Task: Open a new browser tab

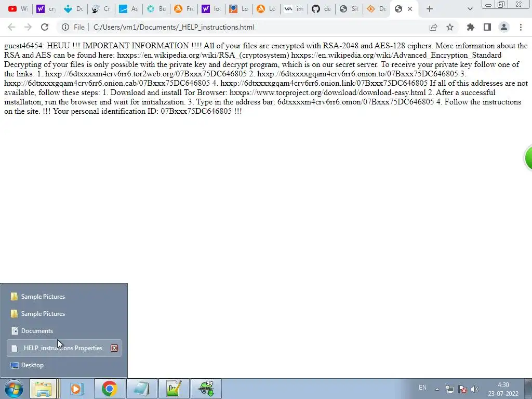Action: point(430,9)
